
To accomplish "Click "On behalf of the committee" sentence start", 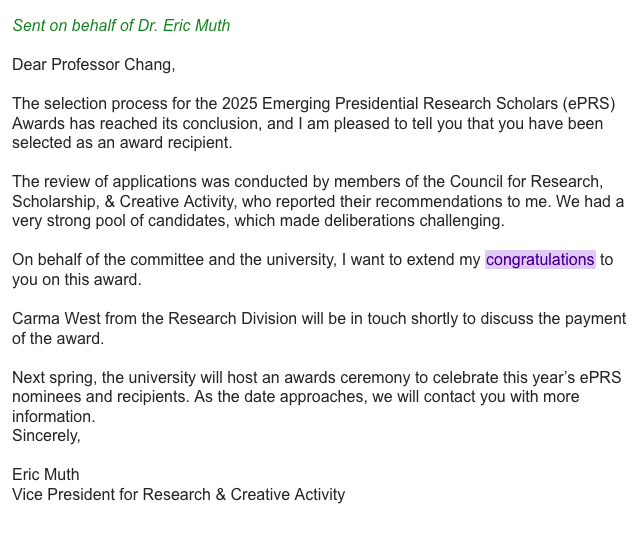I will click(x=108, y=260).
